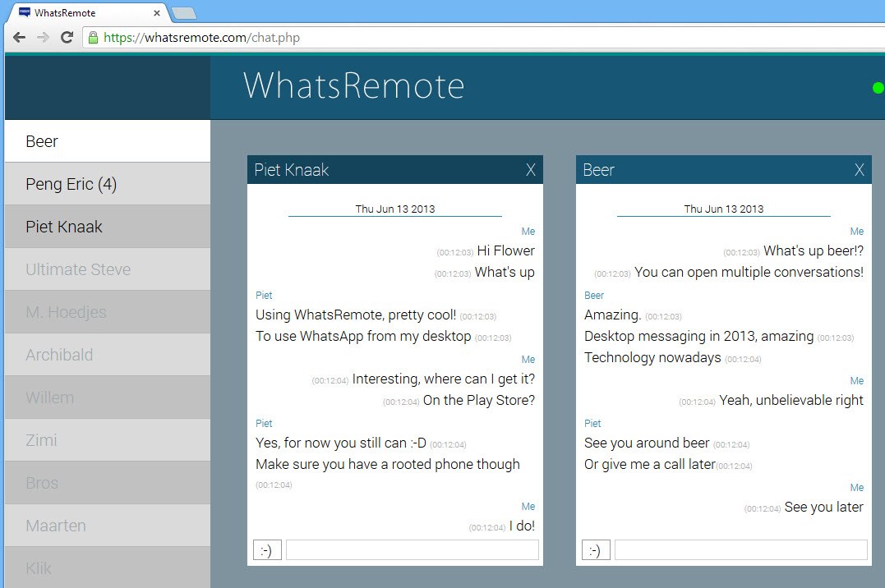Click the browser forward arrow

(43, 37)
